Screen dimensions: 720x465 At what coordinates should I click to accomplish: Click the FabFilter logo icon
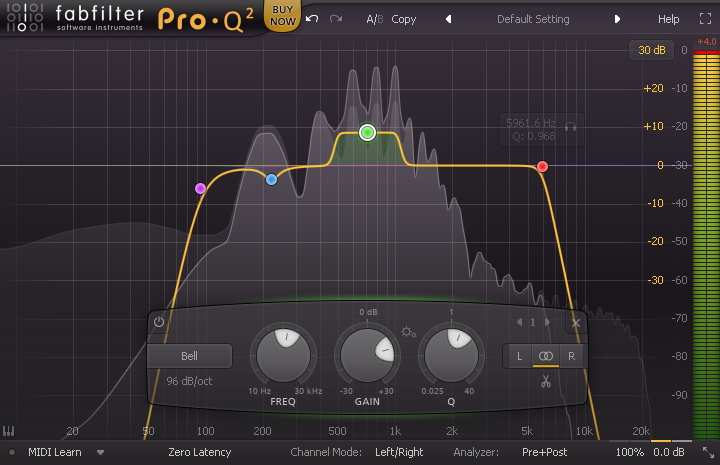(25, 17)
